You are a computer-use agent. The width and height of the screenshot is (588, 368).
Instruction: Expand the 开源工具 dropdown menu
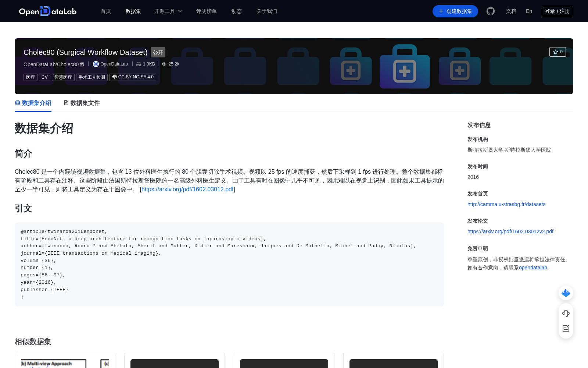(x=168, y=11)
